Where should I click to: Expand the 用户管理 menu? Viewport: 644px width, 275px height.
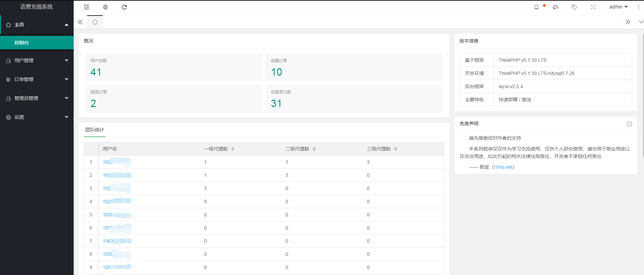[x=66, y=61]
